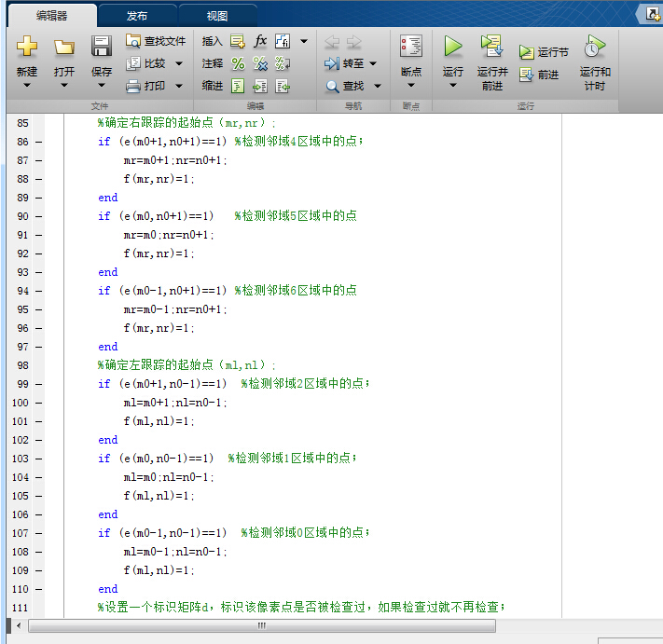
Task: Navigate forward with the right arrow
Action: pyautogui.click(x=354, y=41)
